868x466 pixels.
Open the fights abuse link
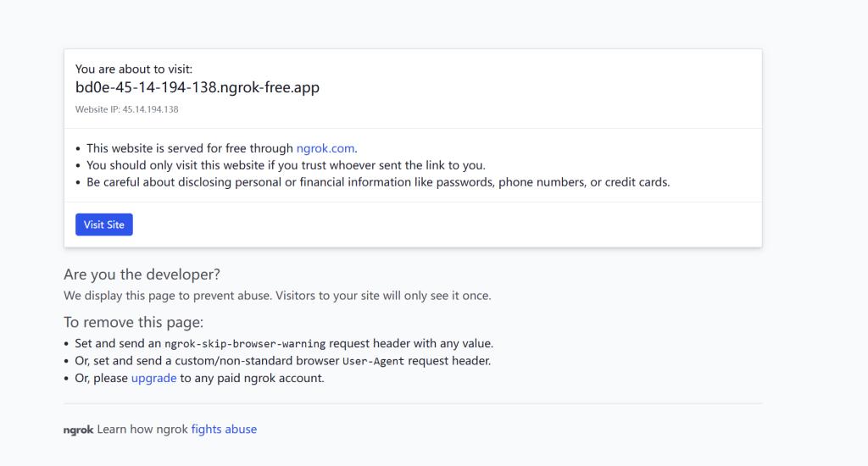tap(224, 430)
